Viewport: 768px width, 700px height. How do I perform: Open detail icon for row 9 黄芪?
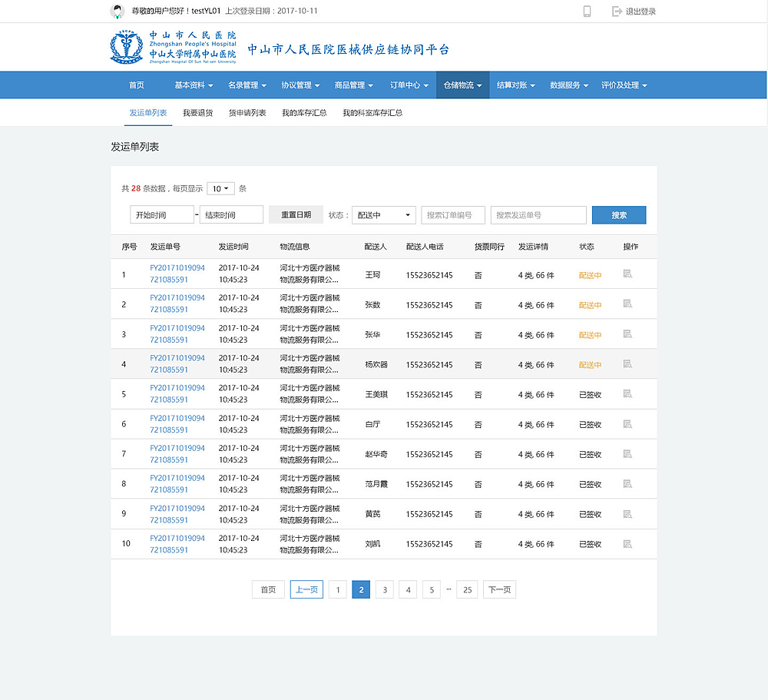[627, 514]
